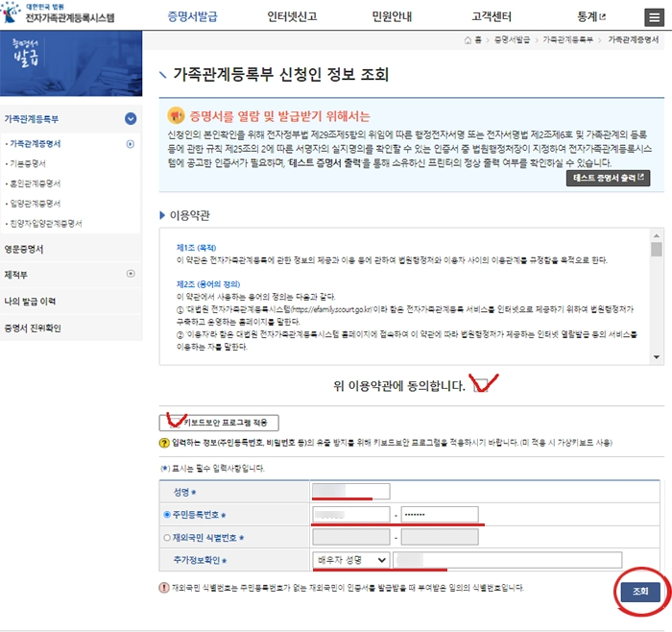Select 친양자입양관계증명서 in sidebar
This screenshot has height=632, width=672.
click(45, 224)
